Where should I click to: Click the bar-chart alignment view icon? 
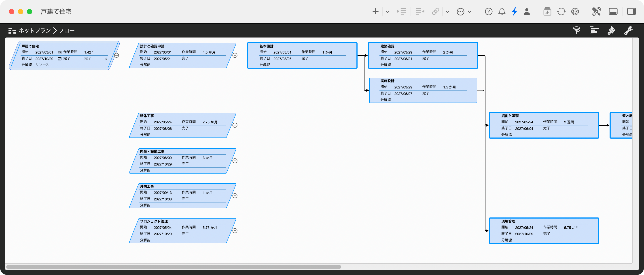[594, 30]
